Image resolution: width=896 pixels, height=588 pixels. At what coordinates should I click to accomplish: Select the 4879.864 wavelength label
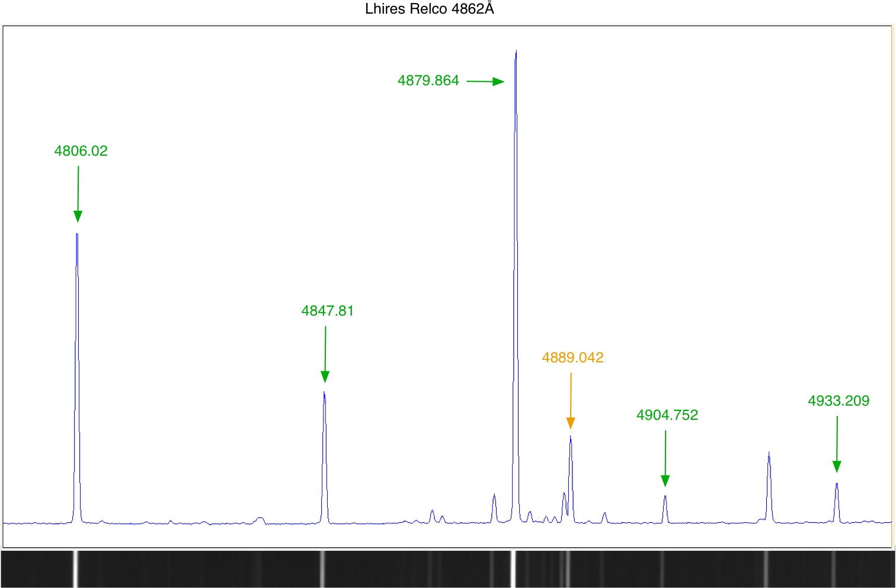(428, 81)
